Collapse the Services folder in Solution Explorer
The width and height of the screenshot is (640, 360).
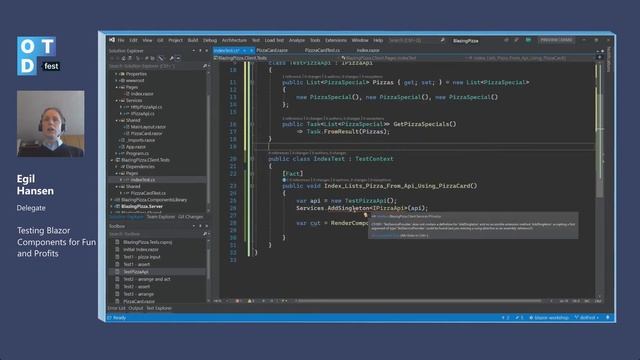116,100
